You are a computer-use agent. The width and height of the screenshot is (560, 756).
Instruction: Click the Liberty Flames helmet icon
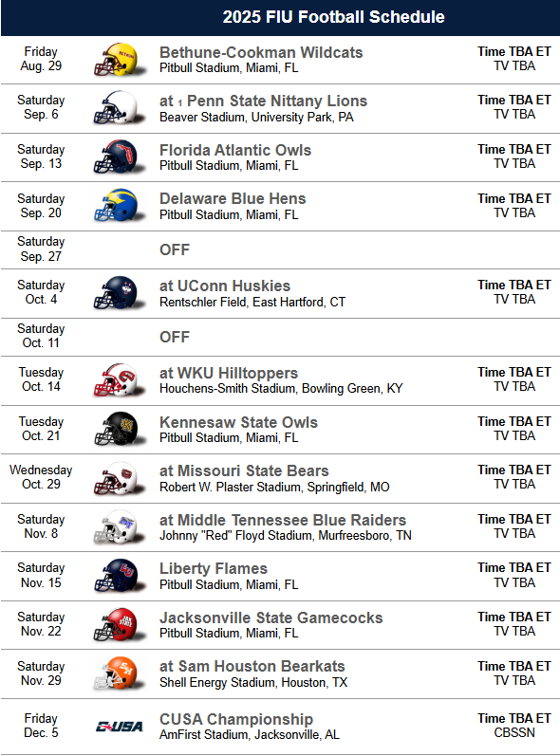coord(119,576)
